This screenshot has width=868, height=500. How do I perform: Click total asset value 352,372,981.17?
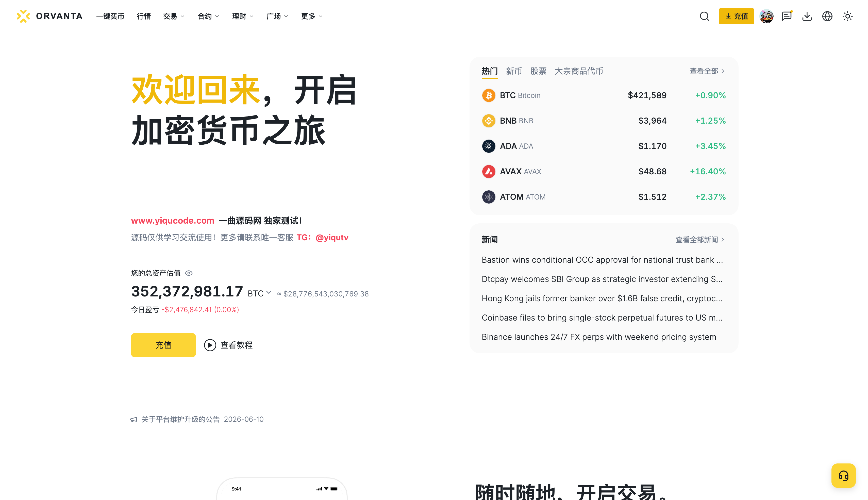point(187,291)
